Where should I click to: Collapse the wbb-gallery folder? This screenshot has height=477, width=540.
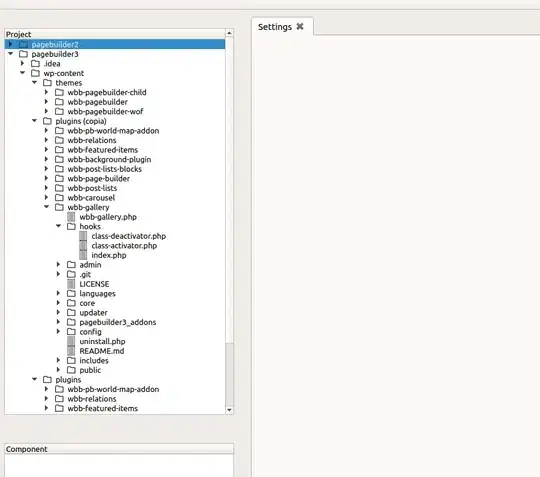coord(46,207)
